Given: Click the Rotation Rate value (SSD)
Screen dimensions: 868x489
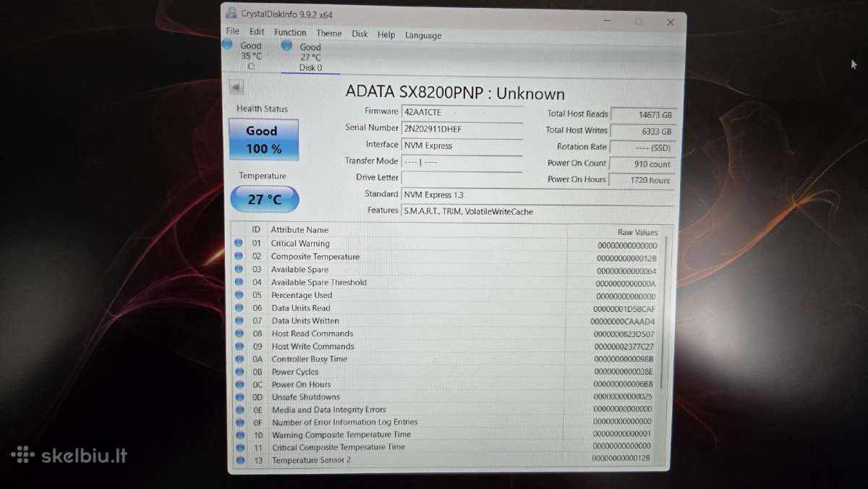Looking at the screenshot, I should point(643,147).
